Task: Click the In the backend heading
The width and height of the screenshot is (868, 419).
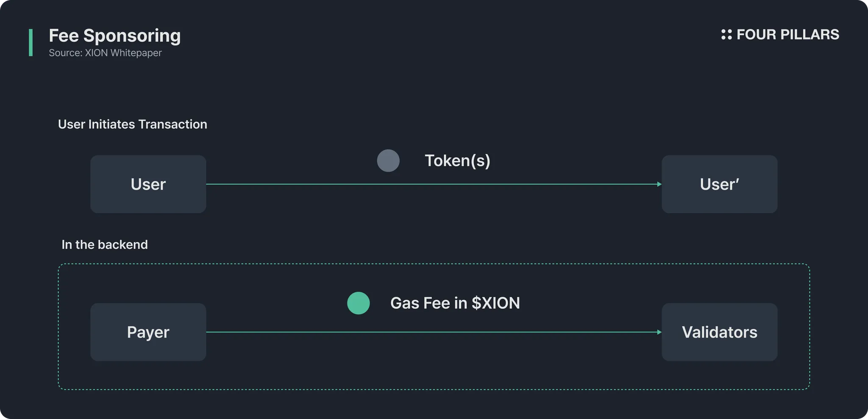Action: pos(105,245)
